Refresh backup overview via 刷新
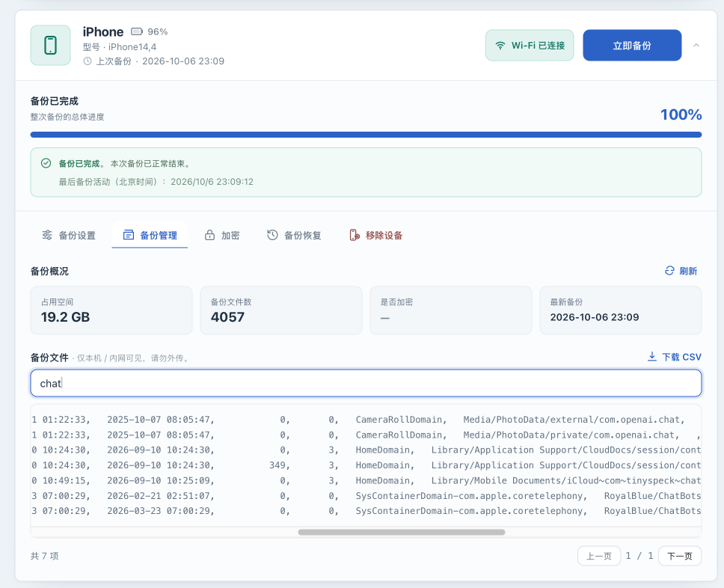 point(681,271)
